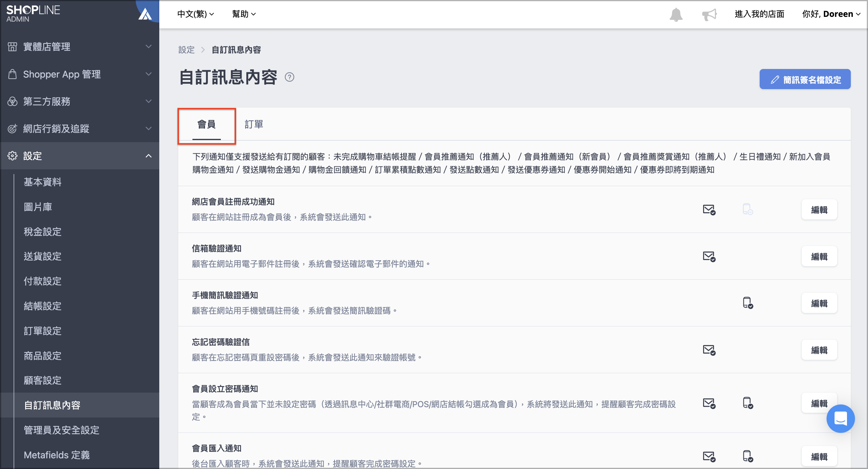Open the 中文(繁) language dropdown

(x=195, y=14)
